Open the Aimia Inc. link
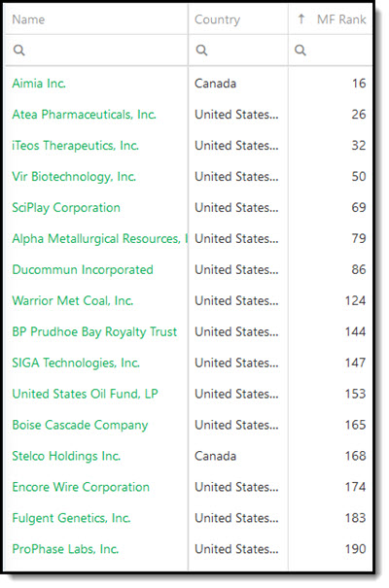 [x=39, y=84]
